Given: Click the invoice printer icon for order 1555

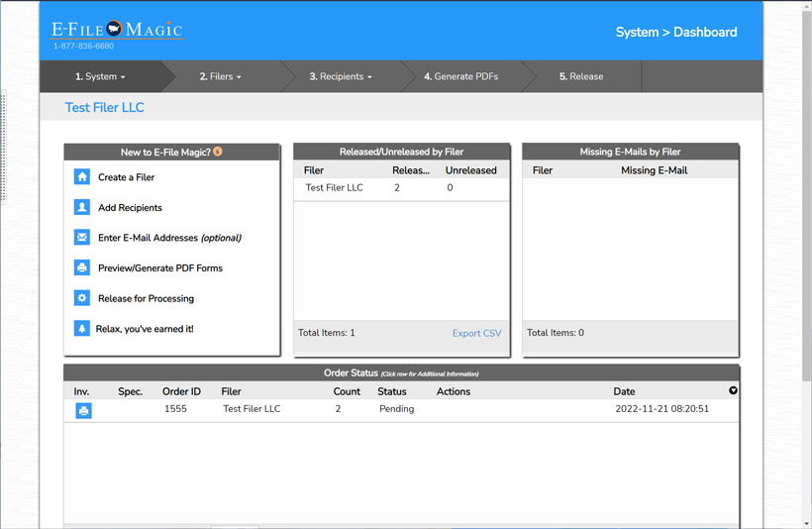Looking at the screenshot, I should (84, 410).
